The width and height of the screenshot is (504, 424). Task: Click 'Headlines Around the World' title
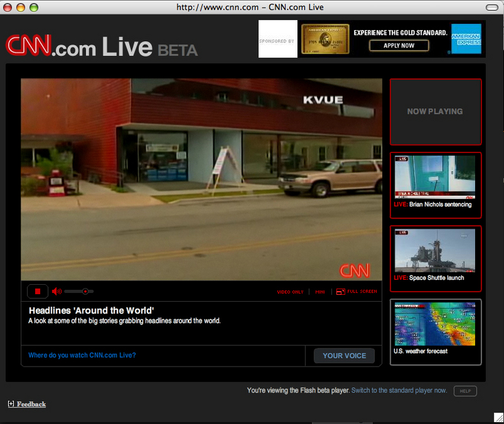click(x=91, y=311)
